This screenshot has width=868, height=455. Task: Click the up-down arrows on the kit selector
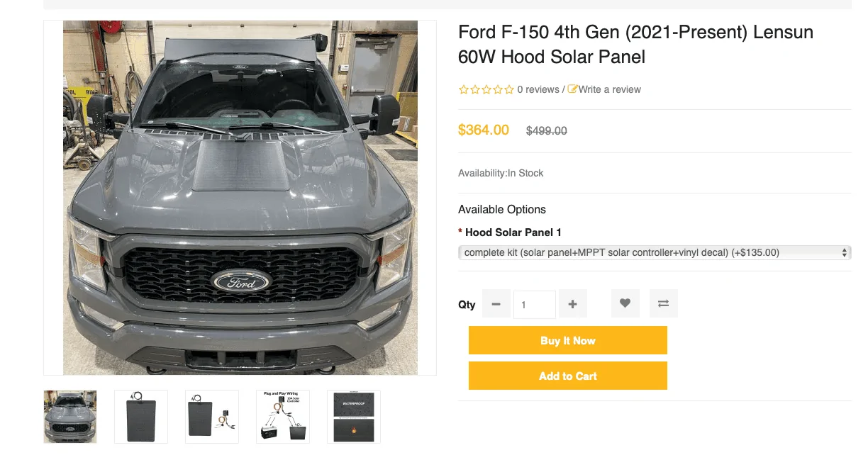(844, 252)
